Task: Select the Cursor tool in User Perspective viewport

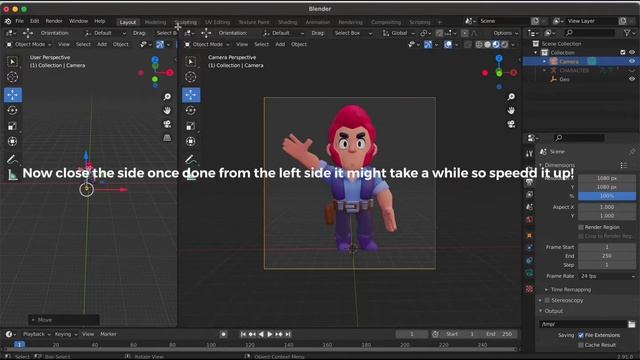Action: (x=13, y=77)
